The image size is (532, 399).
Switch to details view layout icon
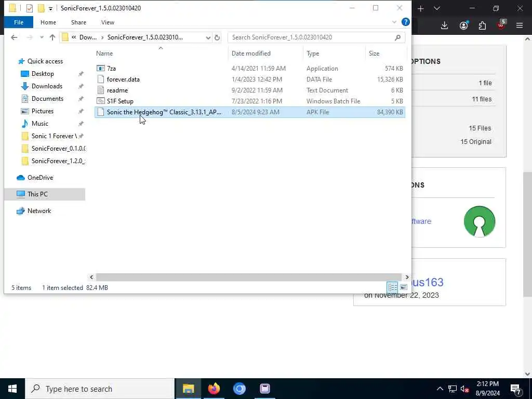coord(393,287)
